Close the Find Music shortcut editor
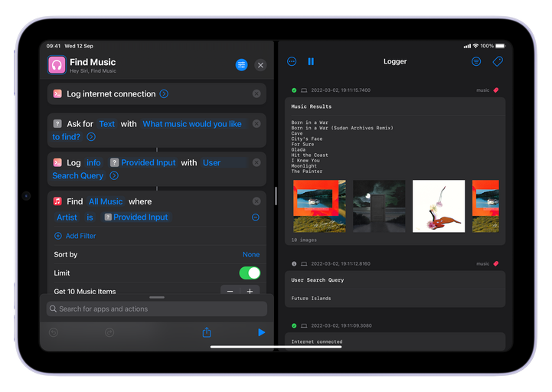 pyautogui.click(x=260, y=65)
